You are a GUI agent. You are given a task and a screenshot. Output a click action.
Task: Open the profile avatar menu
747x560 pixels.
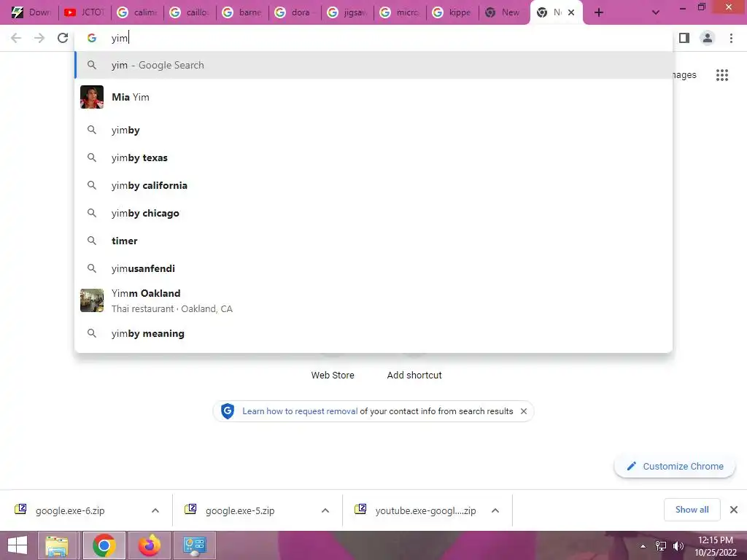(708, 38)
